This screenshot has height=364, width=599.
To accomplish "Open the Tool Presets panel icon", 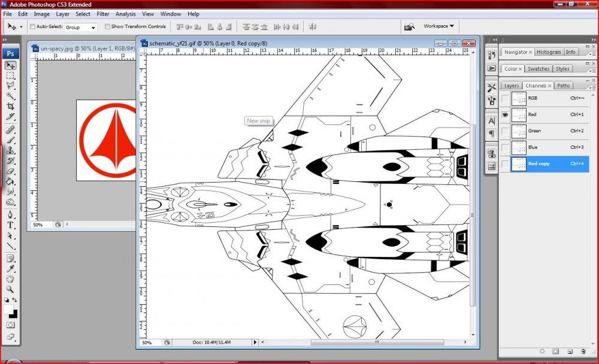I will coord(491,88).
